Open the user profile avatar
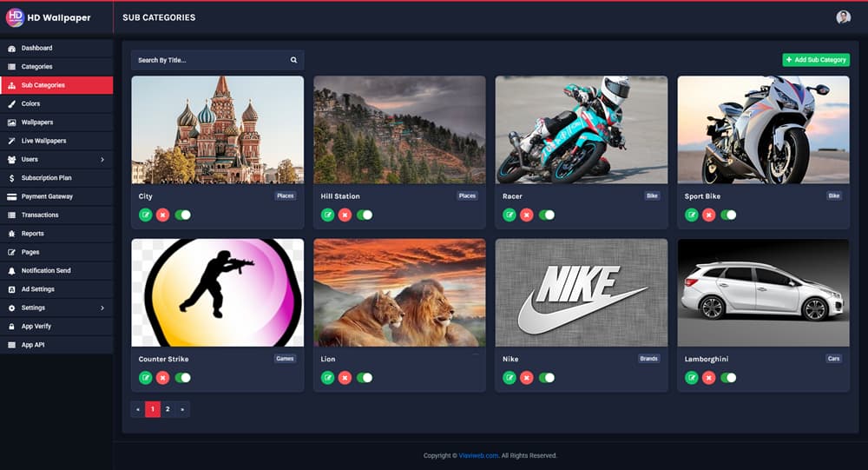This screenshot has height=470, width=868. click(843, 17)
